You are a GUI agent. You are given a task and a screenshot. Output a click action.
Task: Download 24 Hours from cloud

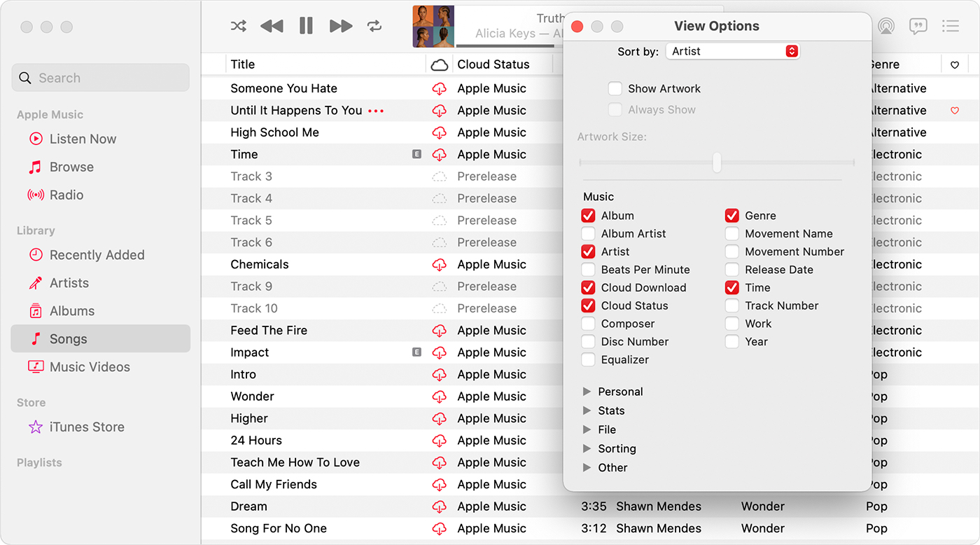[x=440, y=441]
